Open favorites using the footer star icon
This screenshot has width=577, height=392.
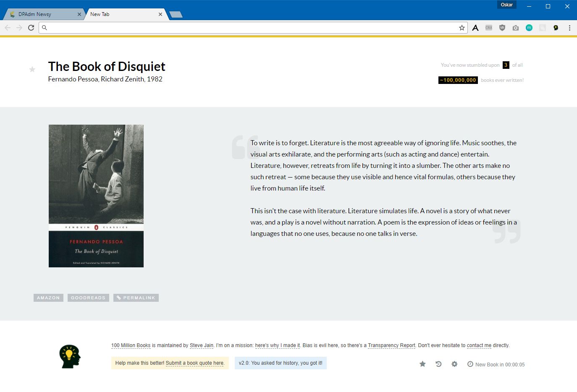point(422,364)
